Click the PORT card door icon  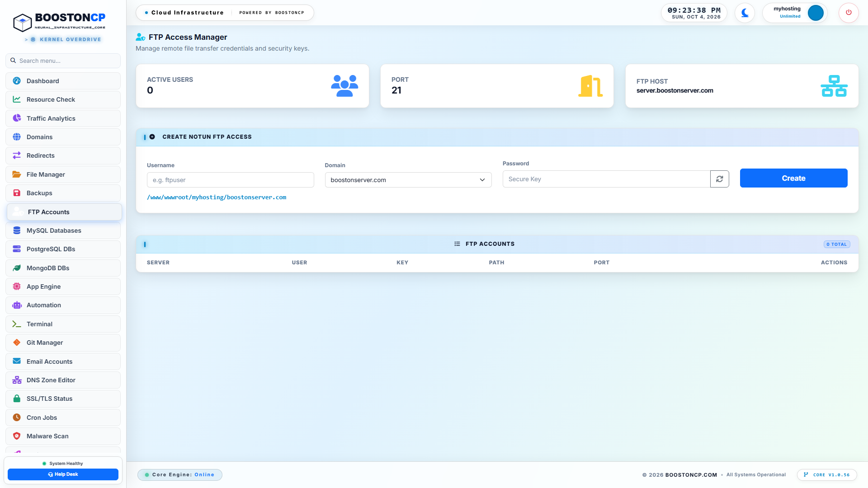pyautogui.click(x=590, y=86)
